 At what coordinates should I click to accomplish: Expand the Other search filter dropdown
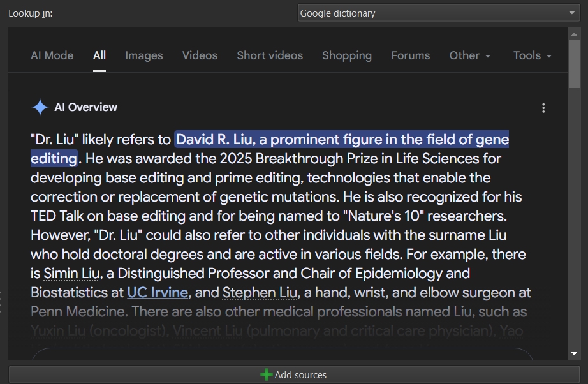tap(470, 55)
